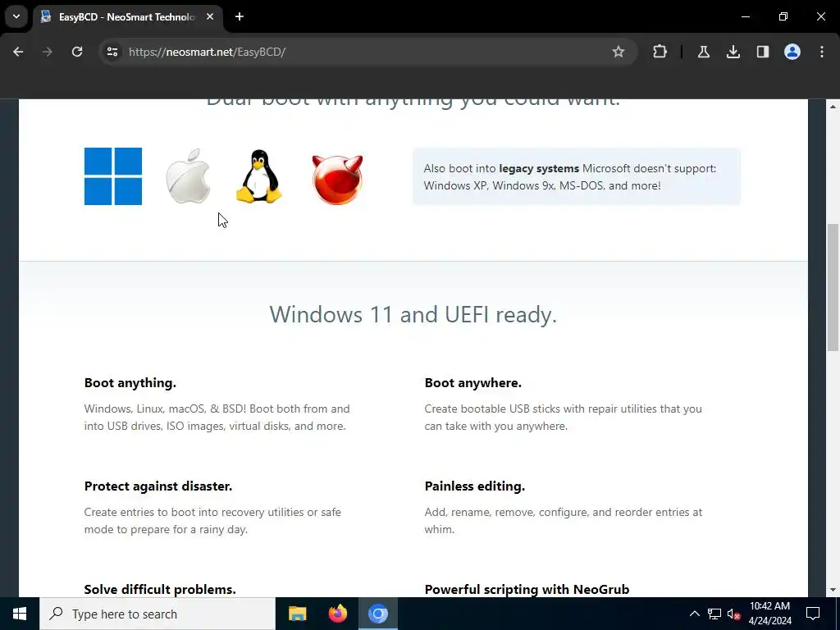840x630 pixels.
Task: Click the "Painless editing." heading
Action: pyautogui.click(x=475, y=486)
